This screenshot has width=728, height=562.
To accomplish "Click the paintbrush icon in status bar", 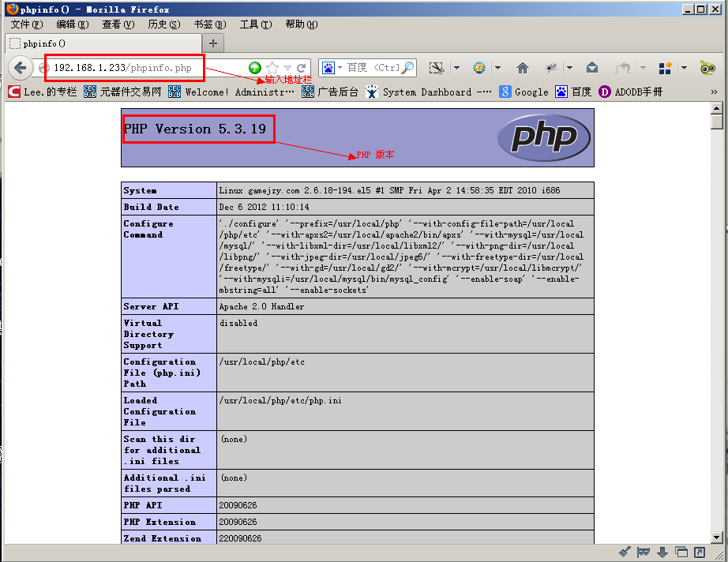I will (625, 553).
